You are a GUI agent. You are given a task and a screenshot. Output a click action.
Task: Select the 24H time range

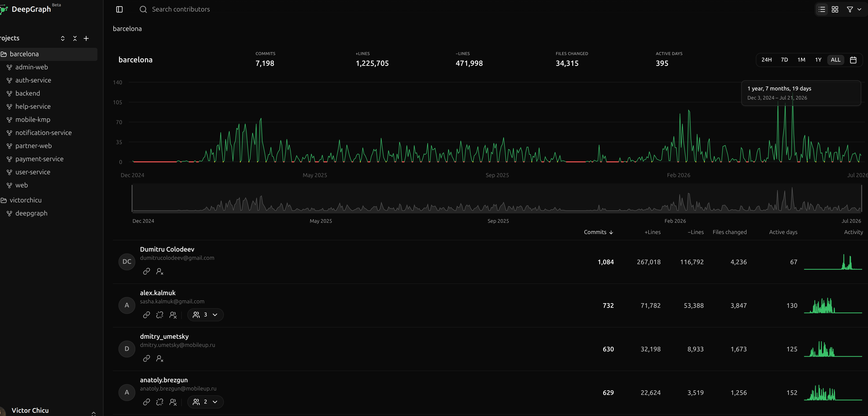766,60
